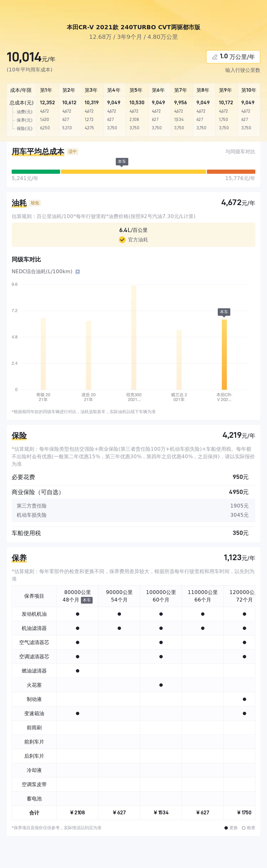Click the 6.4L/百公里 fuel figure
This screenshot has width=267, height=868.
point(133,230)
